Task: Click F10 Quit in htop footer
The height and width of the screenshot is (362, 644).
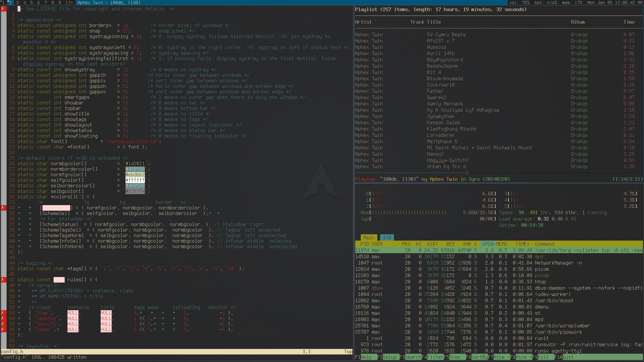Action: coord(568,357)
